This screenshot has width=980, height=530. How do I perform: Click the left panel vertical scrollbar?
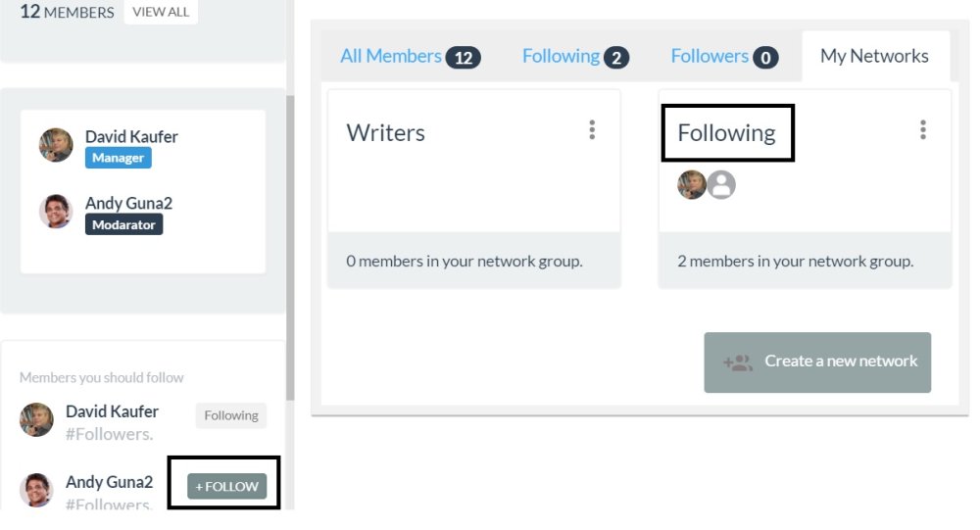290,248
